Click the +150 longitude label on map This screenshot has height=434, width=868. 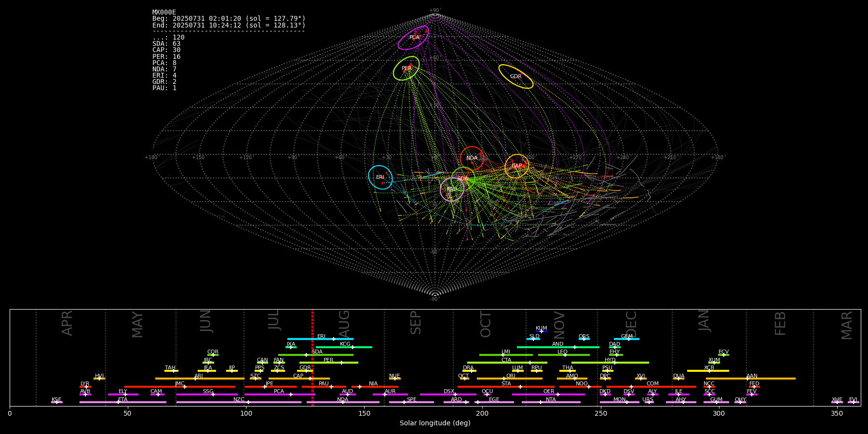point(198,157)
